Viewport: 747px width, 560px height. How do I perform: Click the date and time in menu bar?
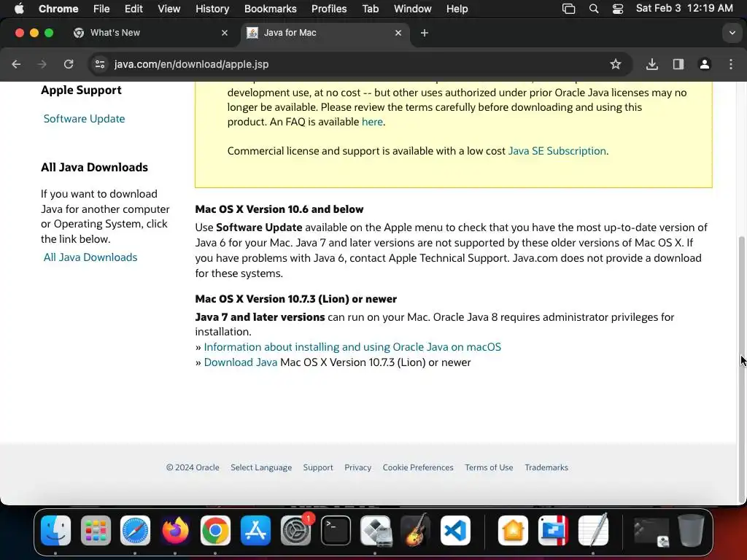pos(684,9)
